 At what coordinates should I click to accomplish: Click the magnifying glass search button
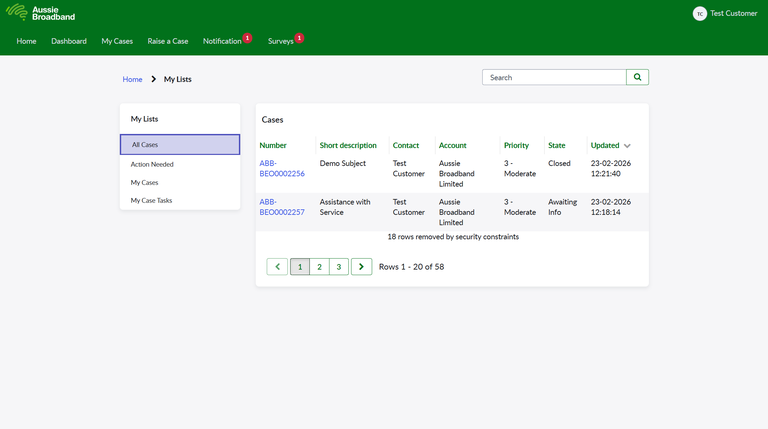(638, 77)
